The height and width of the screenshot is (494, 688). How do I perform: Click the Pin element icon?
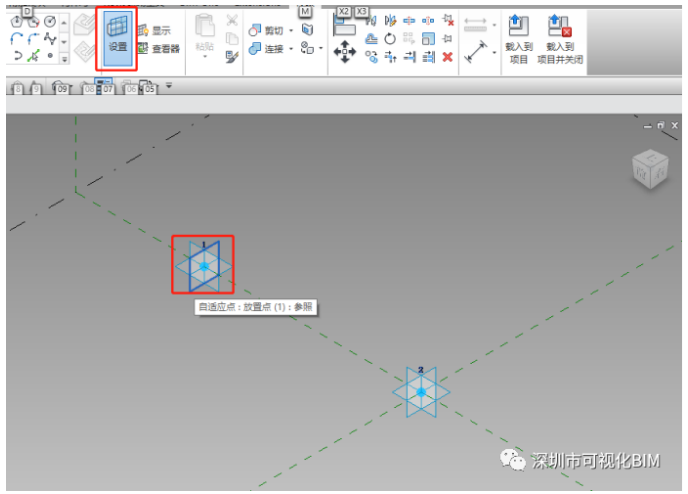coord(447,39)
